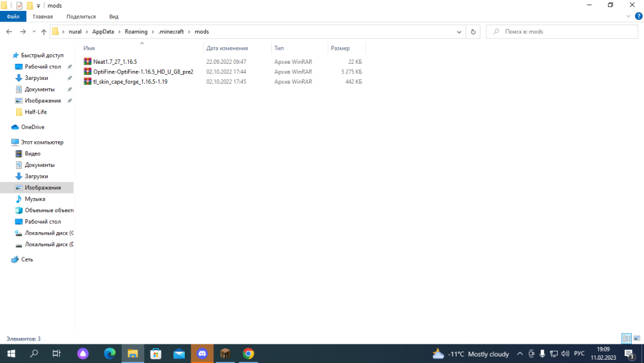
Task: Open the Windows Start menu
Action: click(11, 353)
